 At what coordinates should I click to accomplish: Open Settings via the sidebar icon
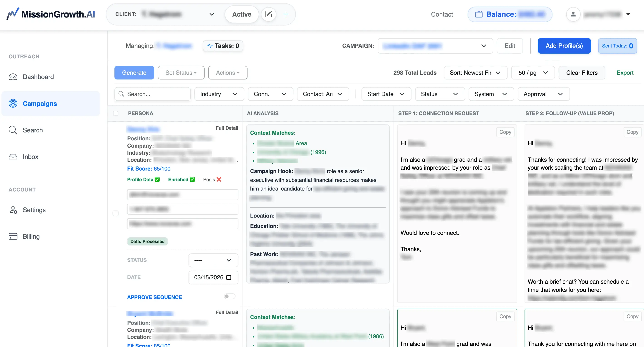(x=13, y=210)
